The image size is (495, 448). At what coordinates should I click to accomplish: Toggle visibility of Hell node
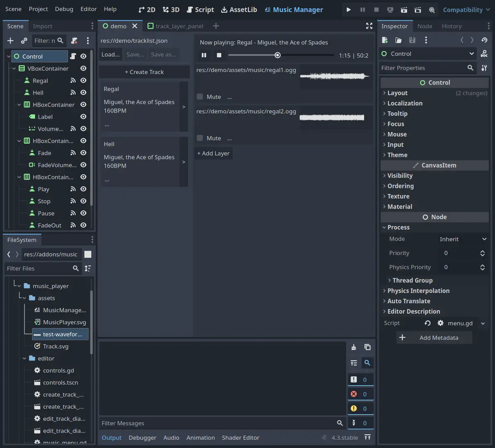83,93
